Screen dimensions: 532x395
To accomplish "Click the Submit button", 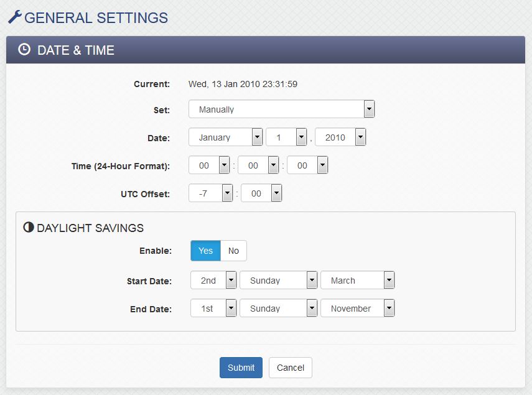I will coord(241,368).
